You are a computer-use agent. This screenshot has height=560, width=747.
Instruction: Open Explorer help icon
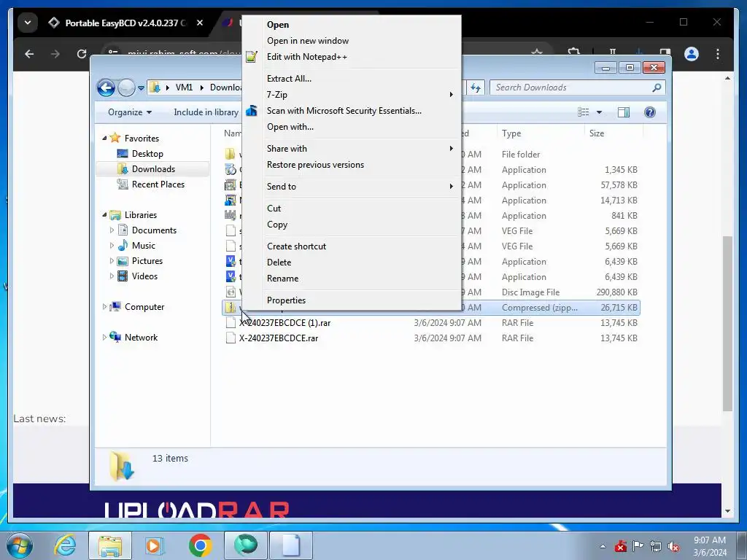click(650, 112)
